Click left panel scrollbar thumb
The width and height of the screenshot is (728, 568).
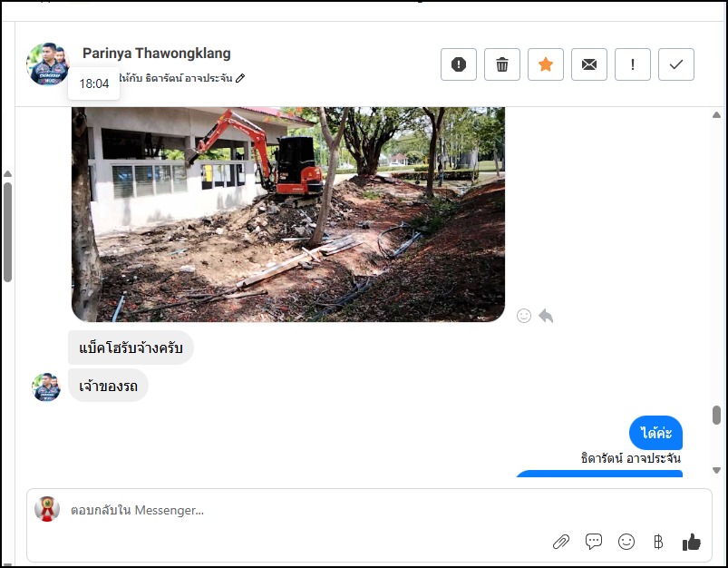tap(7, 232)
